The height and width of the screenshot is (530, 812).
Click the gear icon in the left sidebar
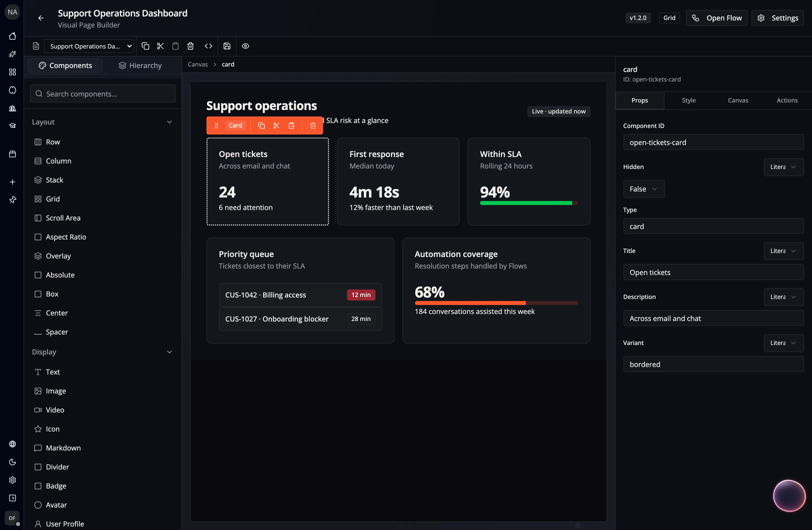pos(12,480)
